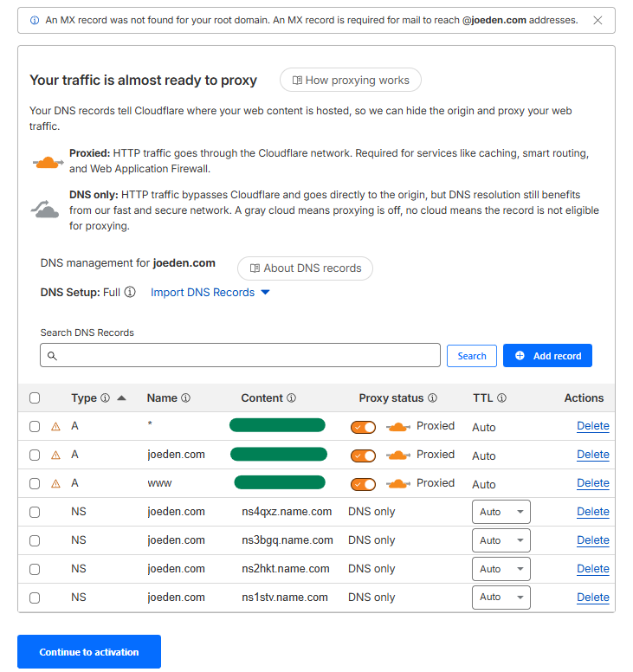
Task: Click warning triangle on the wildcard A record
Action: pos(56,427)
